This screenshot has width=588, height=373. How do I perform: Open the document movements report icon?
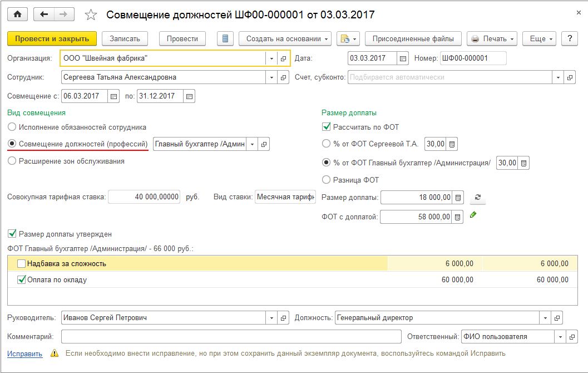point(225,38)
